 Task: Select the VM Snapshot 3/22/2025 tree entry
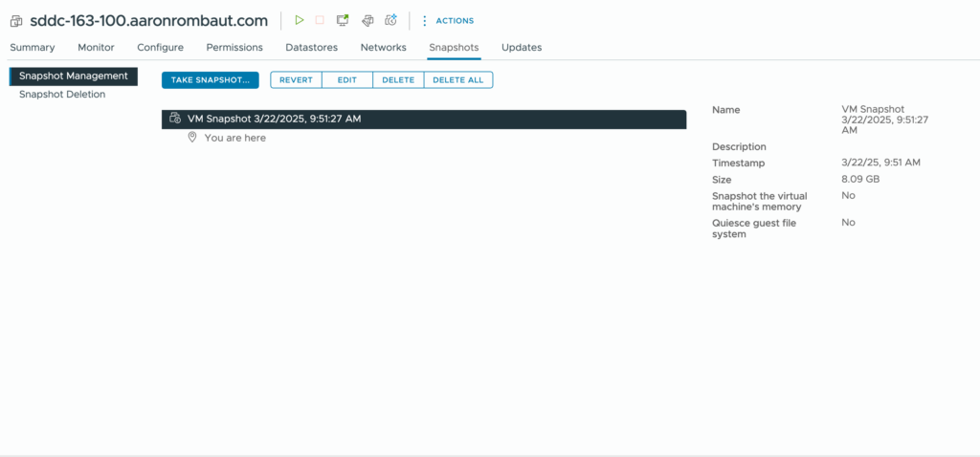pyautogui.click(x=275, y=119)
